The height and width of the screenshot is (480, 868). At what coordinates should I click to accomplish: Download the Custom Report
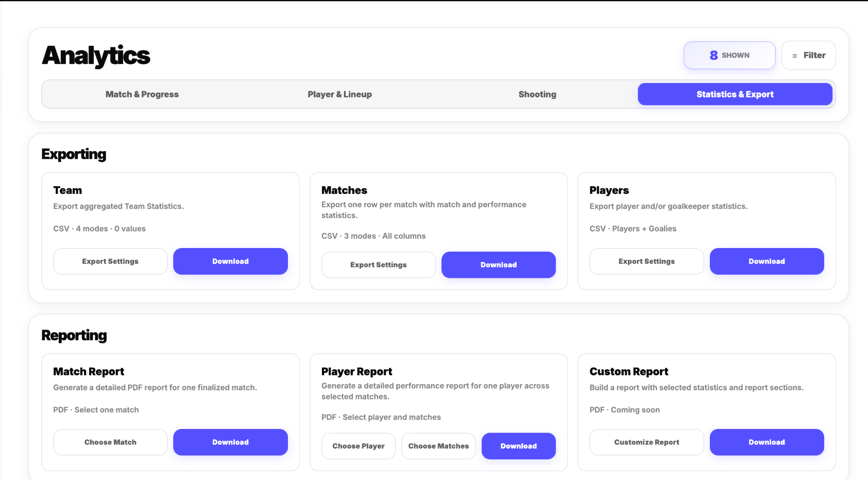pos(767,442)
